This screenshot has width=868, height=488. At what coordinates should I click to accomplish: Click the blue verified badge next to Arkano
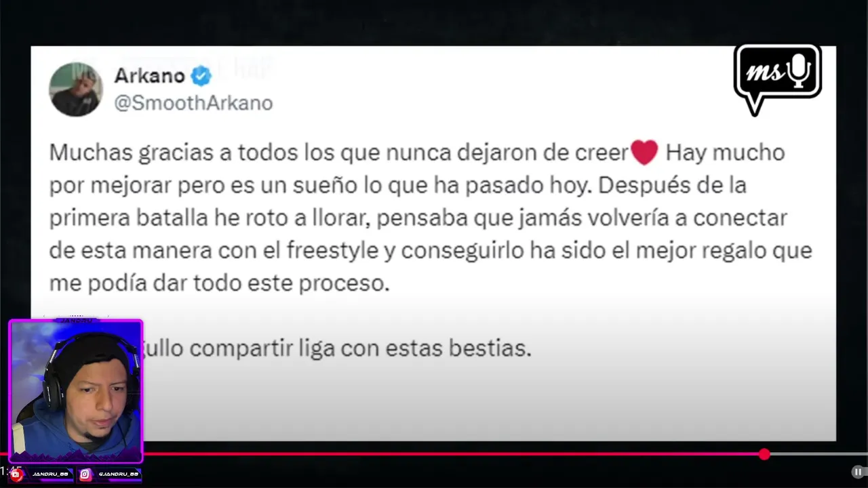(201, 76)
